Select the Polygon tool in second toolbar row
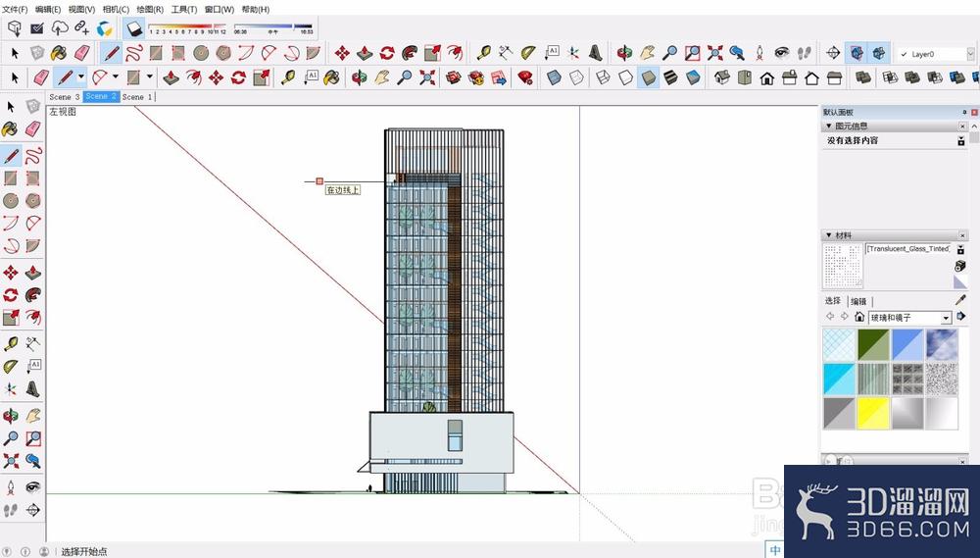 pos(223,53)
